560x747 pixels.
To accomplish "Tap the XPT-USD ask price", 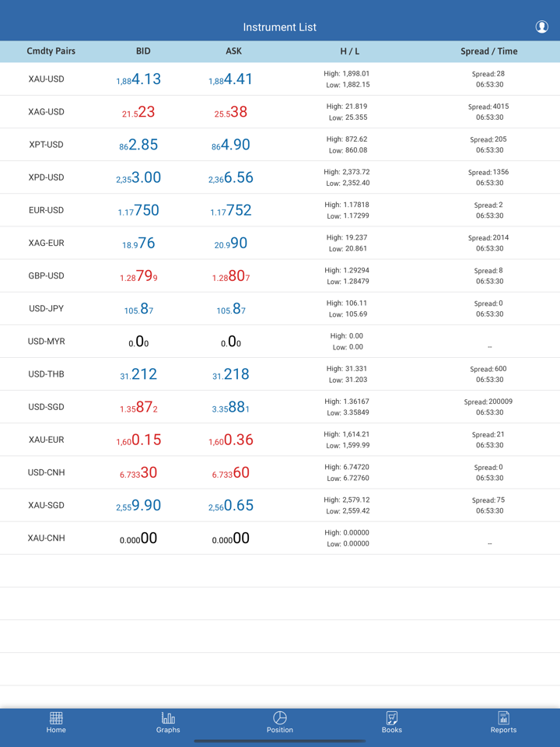I will click(x=230, y=145).
